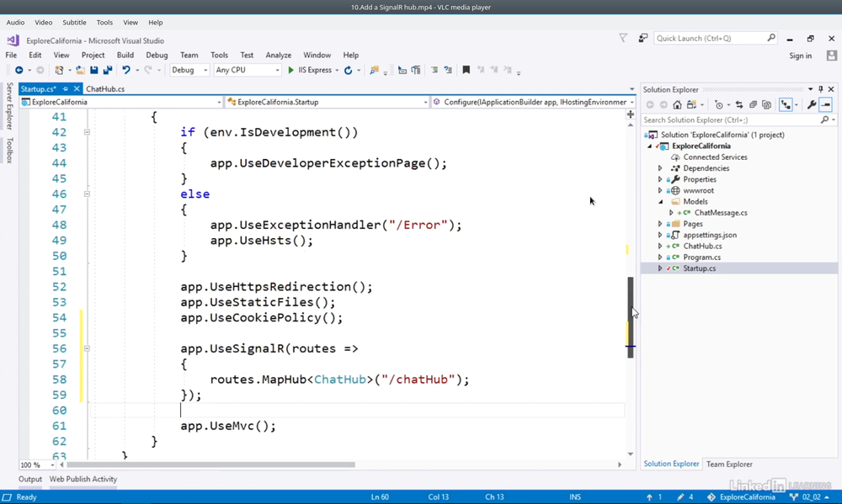Open the Web Publish Activity tab
842x504 pixels.
coord(83,480)
